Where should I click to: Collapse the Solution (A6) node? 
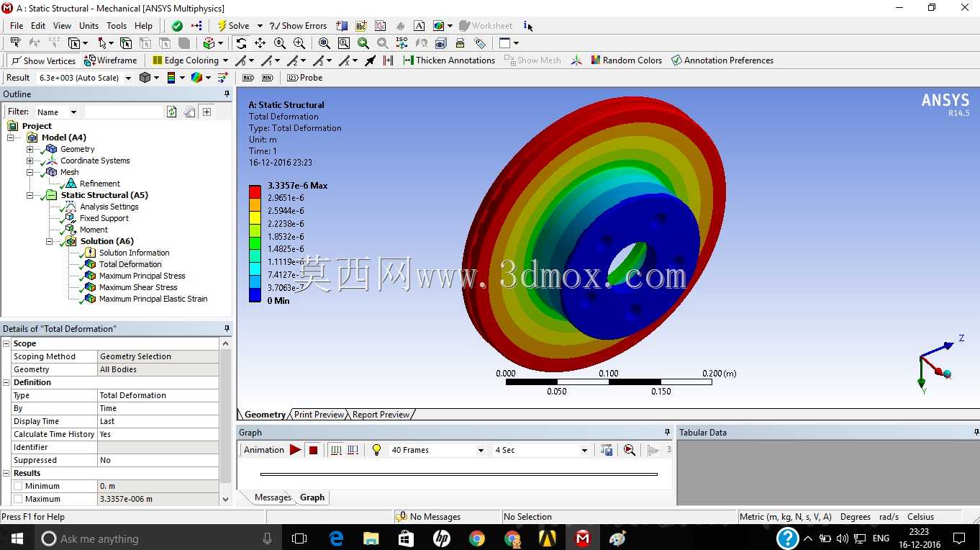click(50, 241)
